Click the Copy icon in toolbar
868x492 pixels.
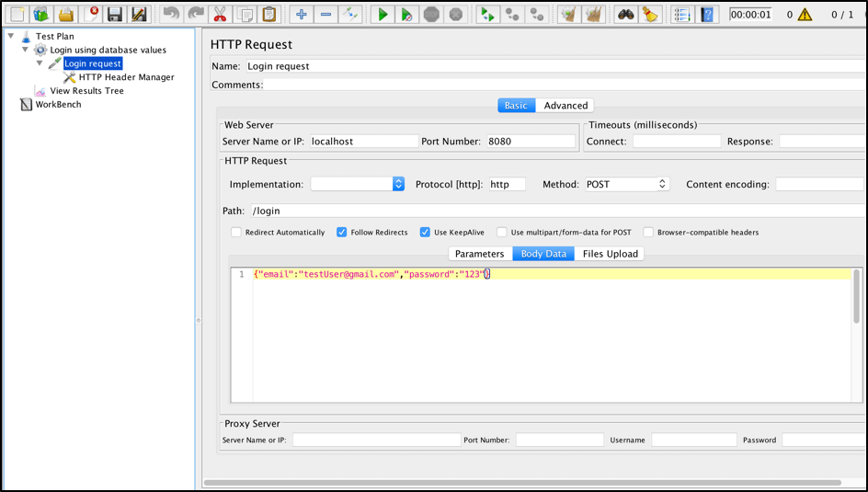(245, 14)
